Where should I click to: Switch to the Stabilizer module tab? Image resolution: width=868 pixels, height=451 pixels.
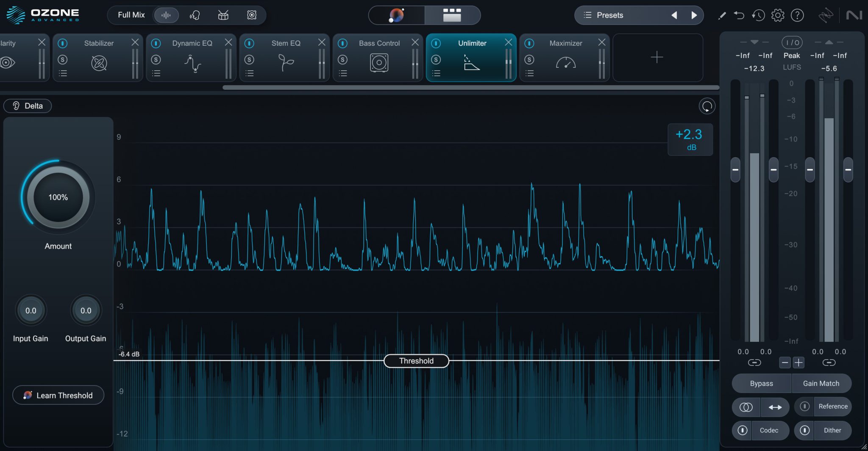pos(98,43)
